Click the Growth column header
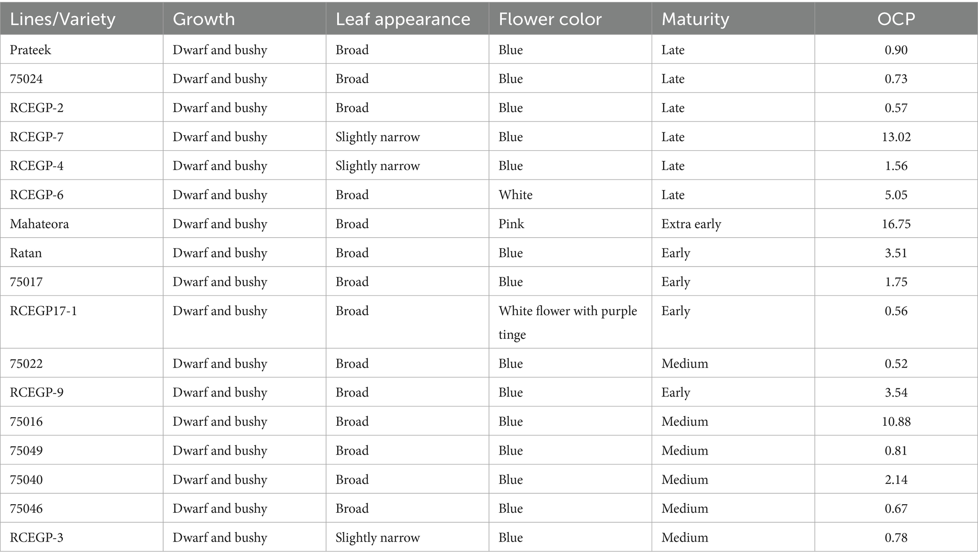 pos(204,19)
